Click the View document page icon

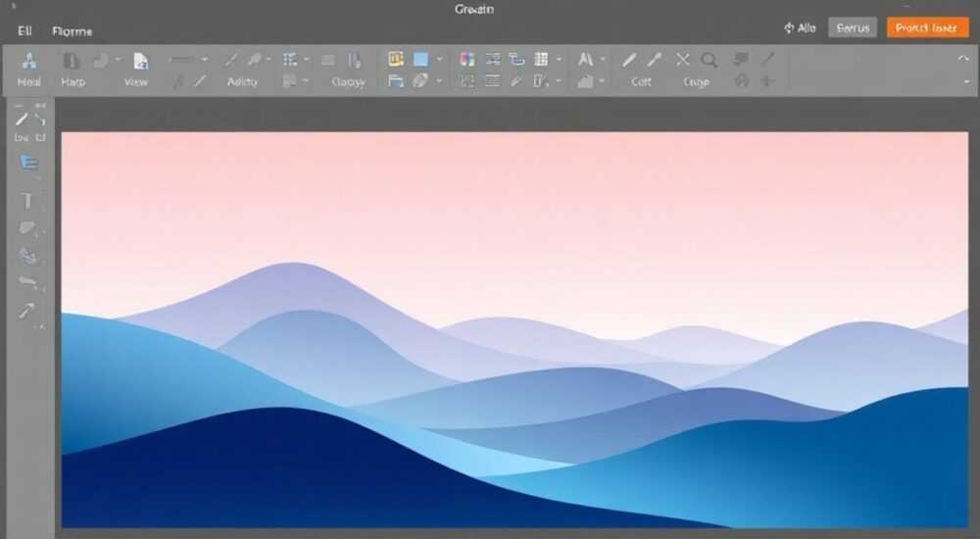[140, 61]
